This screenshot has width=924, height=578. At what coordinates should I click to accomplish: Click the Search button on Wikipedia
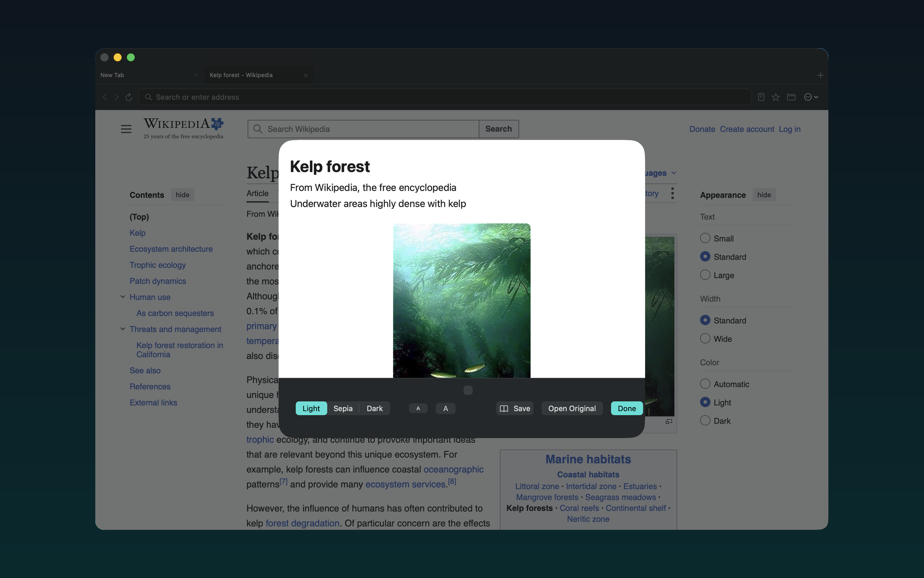(498, 129)
